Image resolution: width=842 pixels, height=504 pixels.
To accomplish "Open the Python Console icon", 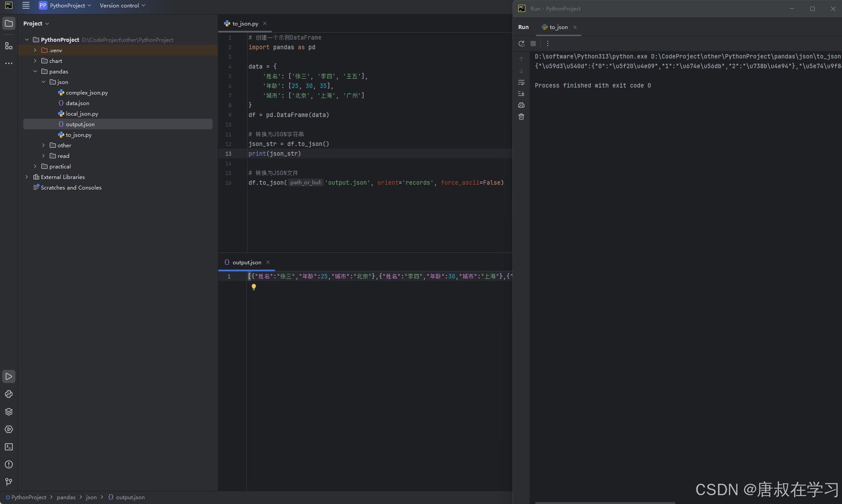I will coord(9,394).
